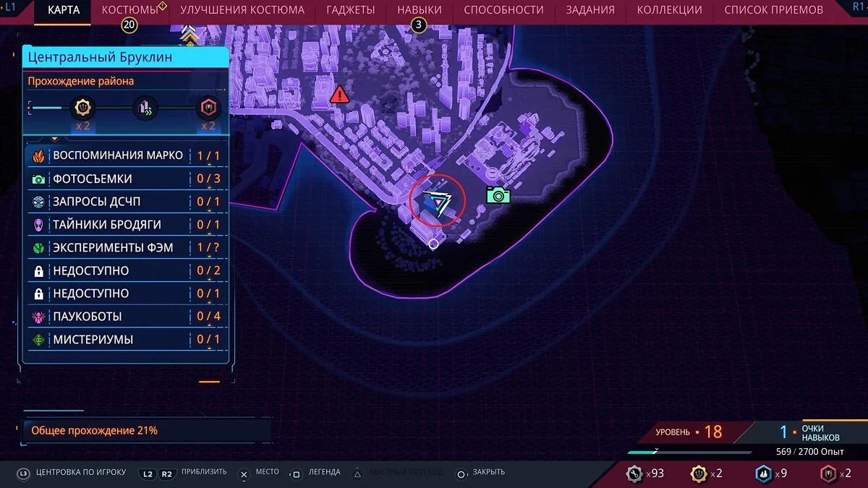Open the НАВЫКИ tab

click(420, 10)
